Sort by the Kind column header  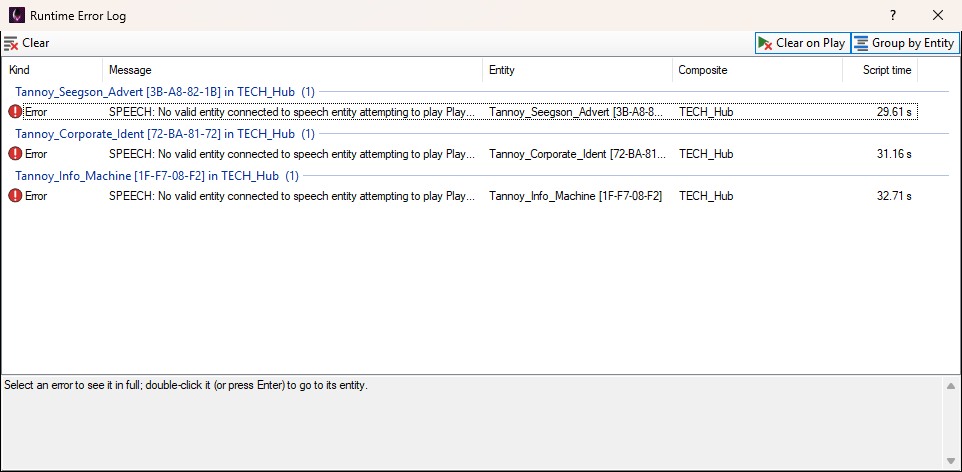[53, 70]
